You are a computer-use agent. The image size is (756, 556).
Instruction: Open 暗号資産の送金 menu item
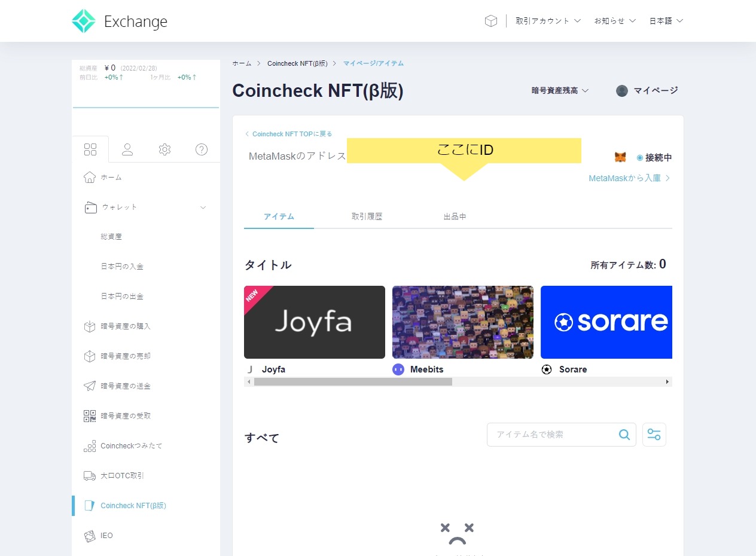click(126, 386)
